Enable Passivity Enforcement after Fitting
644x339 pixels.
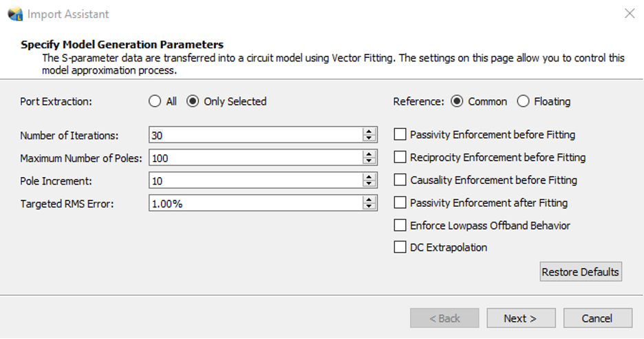coord(400,203)
